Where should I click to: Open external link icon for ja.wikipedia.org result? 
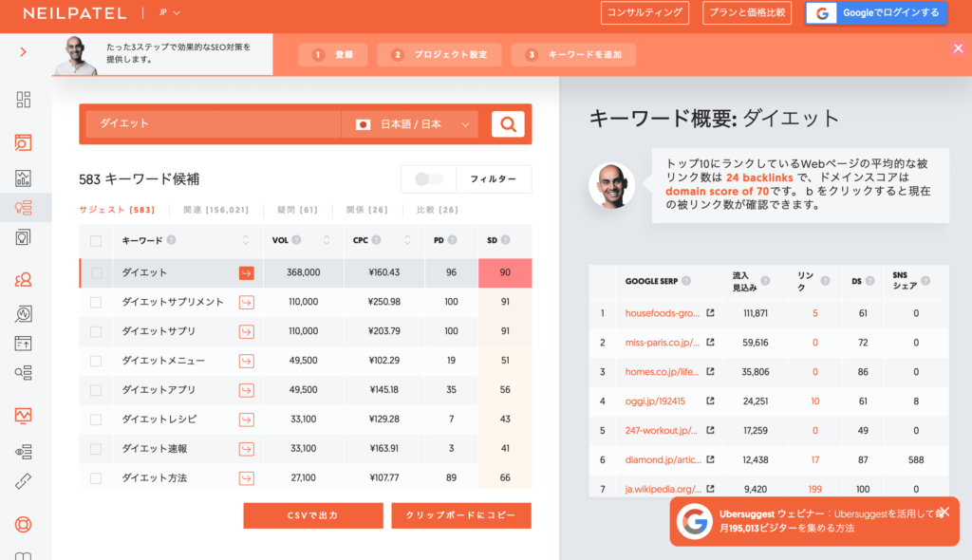710,490
